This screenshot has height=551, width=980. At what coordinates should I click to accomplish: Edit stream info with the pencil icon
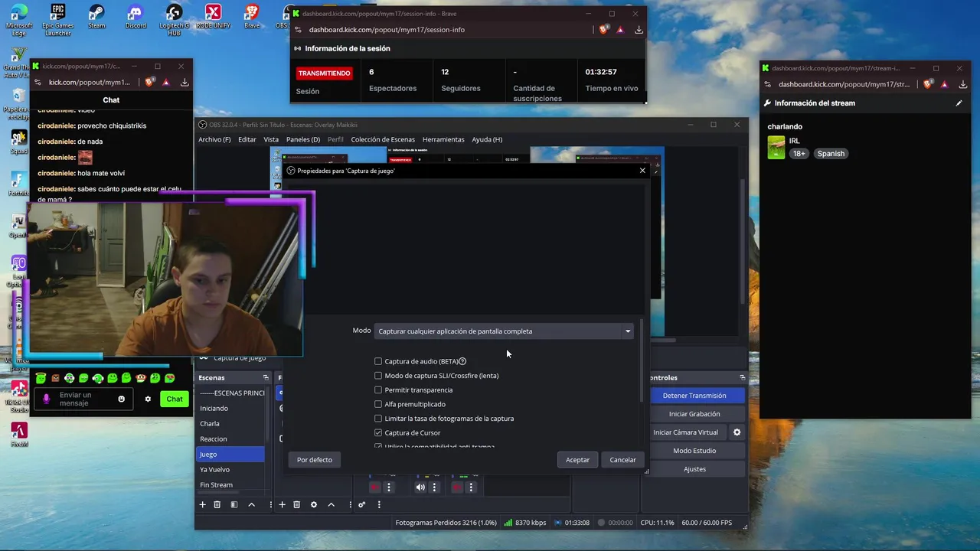point(959,103)
